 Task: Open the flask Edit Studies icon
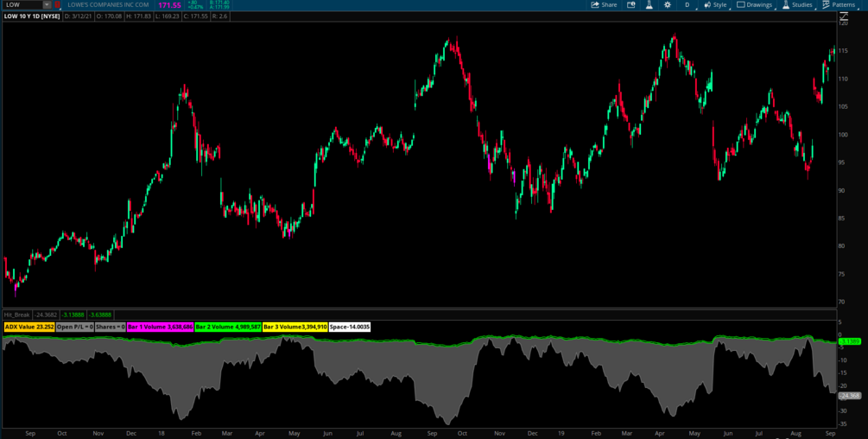[x=649, y=4]
